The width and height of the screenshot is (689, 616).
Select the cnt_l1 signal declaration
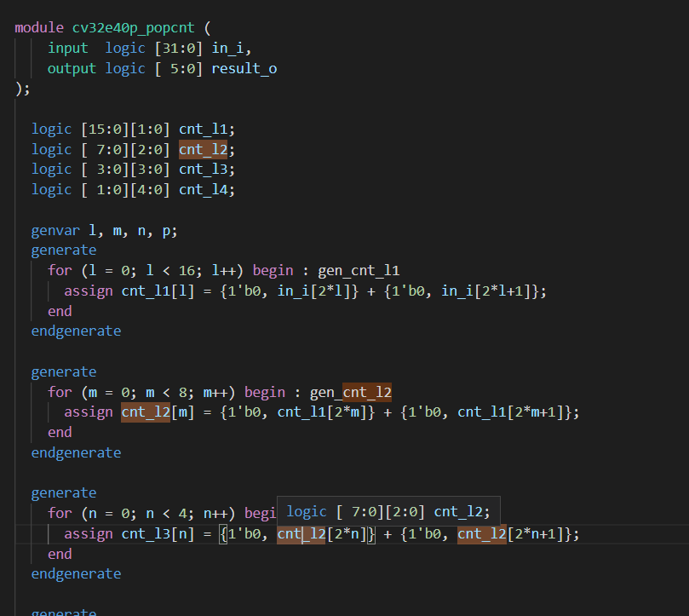[204, 129]
